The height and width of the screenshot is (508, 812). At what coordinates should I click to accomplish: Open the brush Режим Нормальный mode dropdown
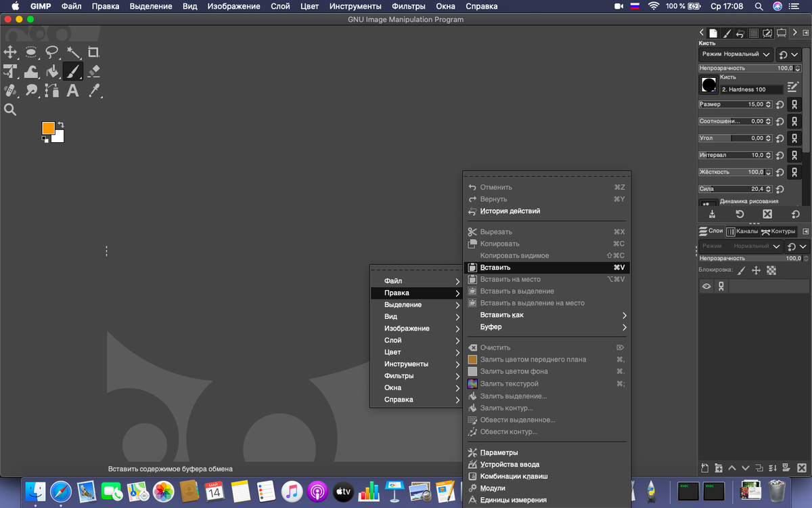pos(736,54)
